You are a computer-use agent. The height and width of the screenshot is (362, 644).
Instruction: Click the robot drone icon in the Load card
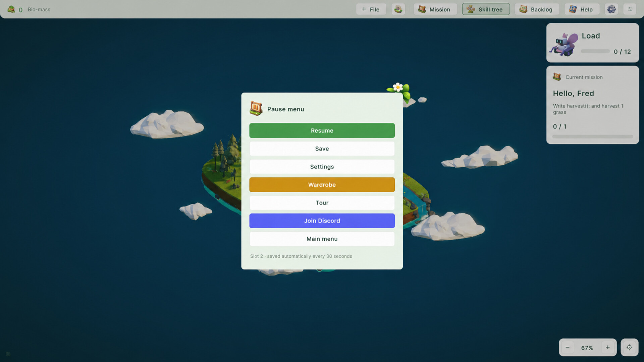coord(564,44)
